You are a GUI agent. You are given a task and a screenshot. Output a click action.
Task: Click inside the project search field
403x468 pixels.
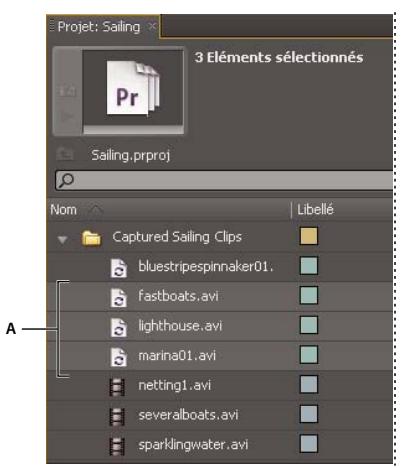click(x=224, y=180)
